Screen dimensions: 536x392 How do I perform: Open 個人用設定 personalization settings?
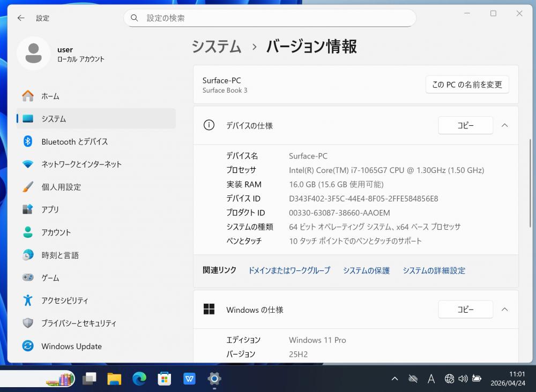(61, 187)
